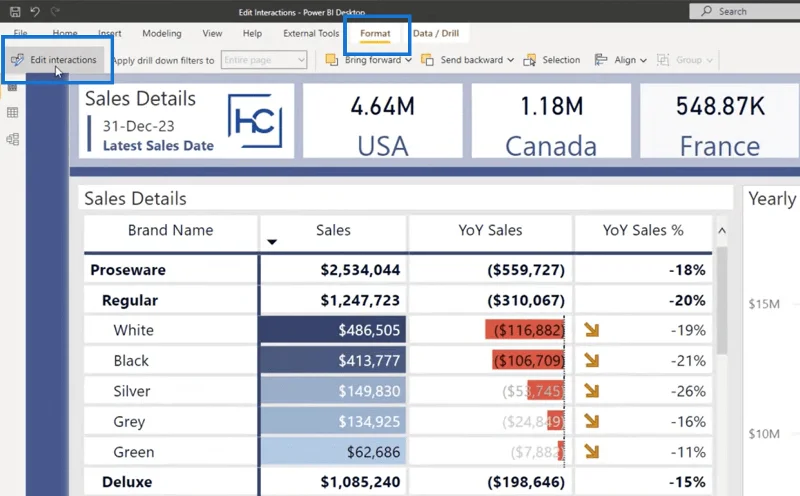Image resolution: width=800 pixels, height=496 pixels.
Task: Click the table vertical scrollbar thumb
Action: [722, 300]
